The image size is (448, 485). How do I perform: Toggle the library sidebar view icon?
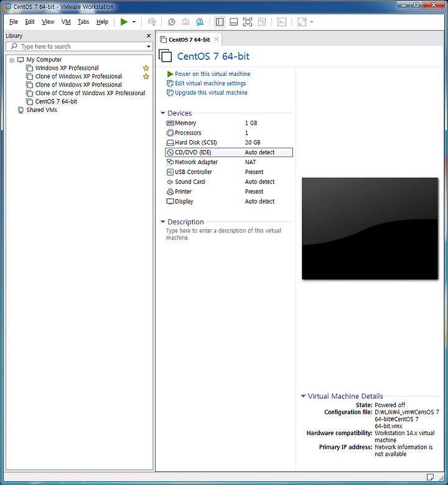point(220,22)
